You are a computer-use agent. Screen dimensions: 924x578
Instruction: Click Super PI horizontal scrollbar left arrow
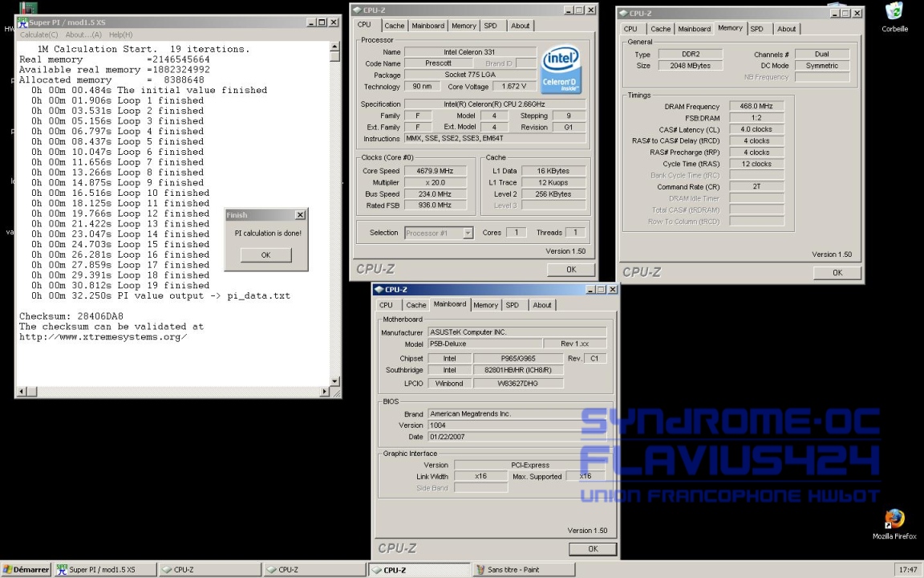tap(22, 391)
